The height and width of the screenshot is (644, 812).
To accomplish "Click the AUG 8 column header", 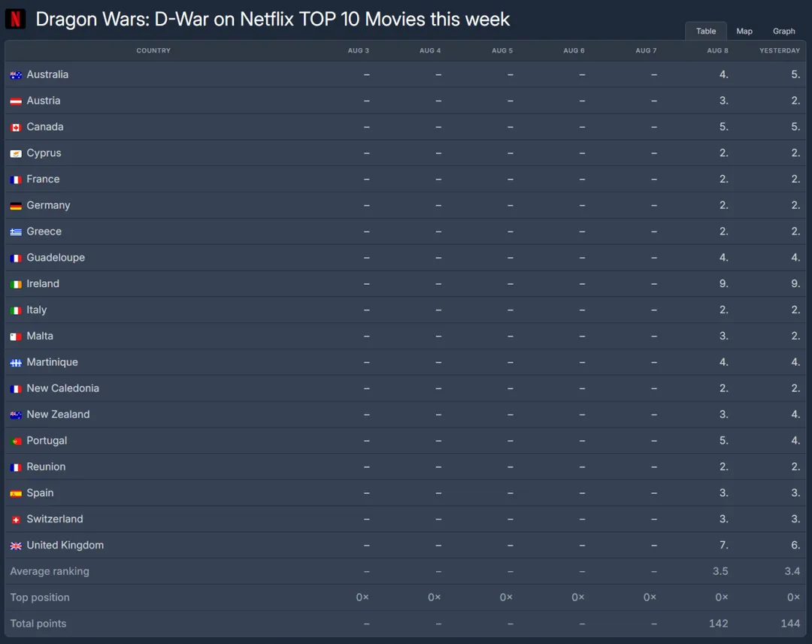I will pos(718,50).
